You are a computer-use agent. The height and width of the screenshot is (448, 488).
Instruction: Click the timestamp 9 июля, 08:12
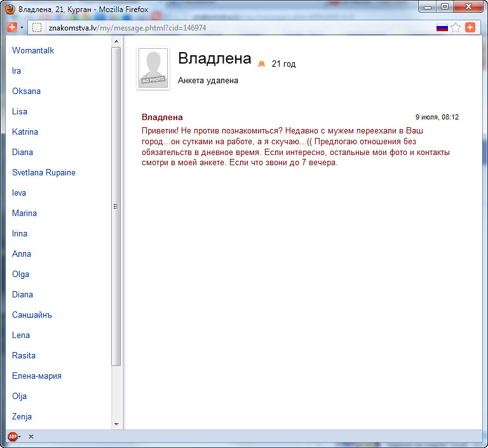tap(437, 117)
